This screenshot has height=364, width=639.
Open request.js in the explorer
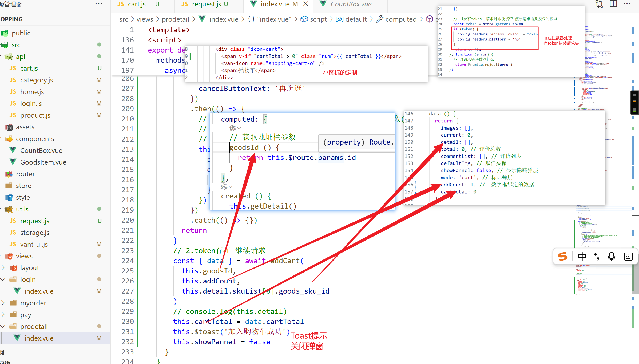35,221
